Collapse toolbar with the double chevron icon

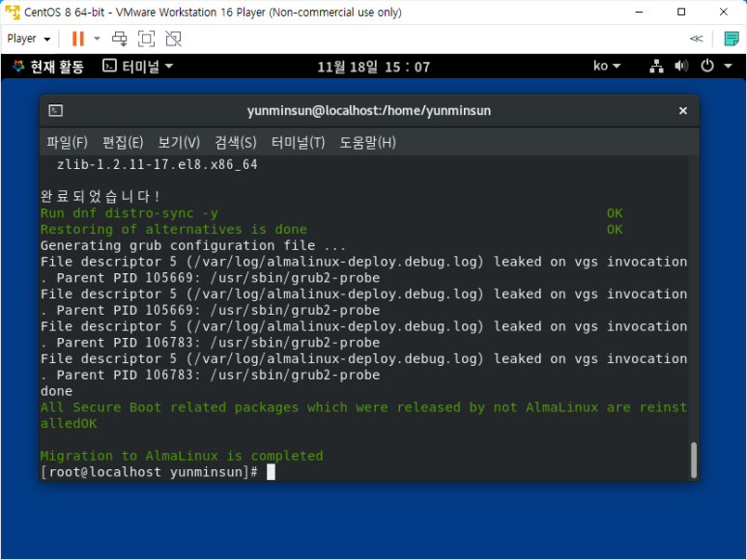coord(696,39)
